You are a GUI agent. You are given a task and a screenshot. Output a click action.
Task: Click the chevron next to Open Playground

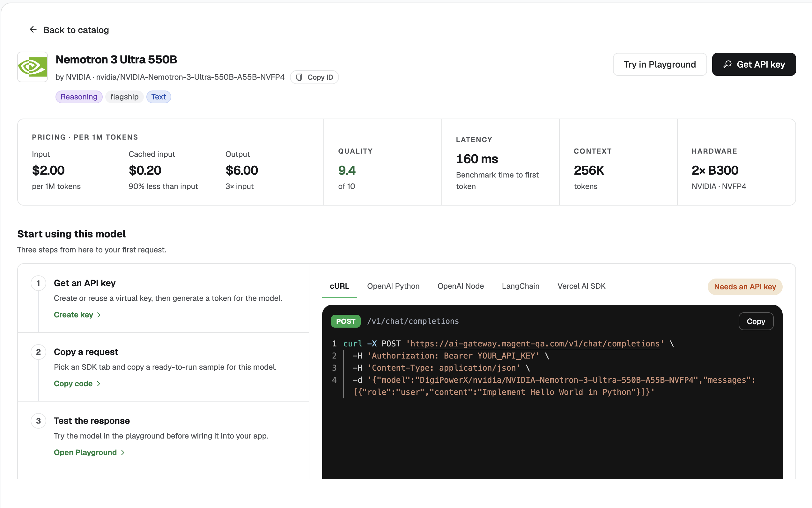click(123, 453)
